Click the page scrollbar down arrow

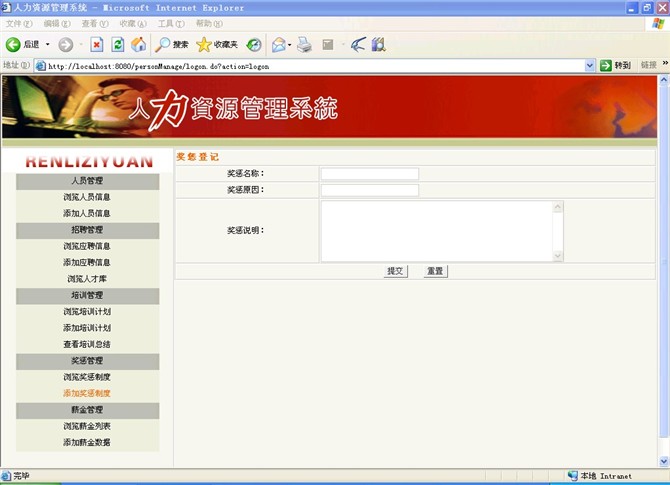click(664, 461)
